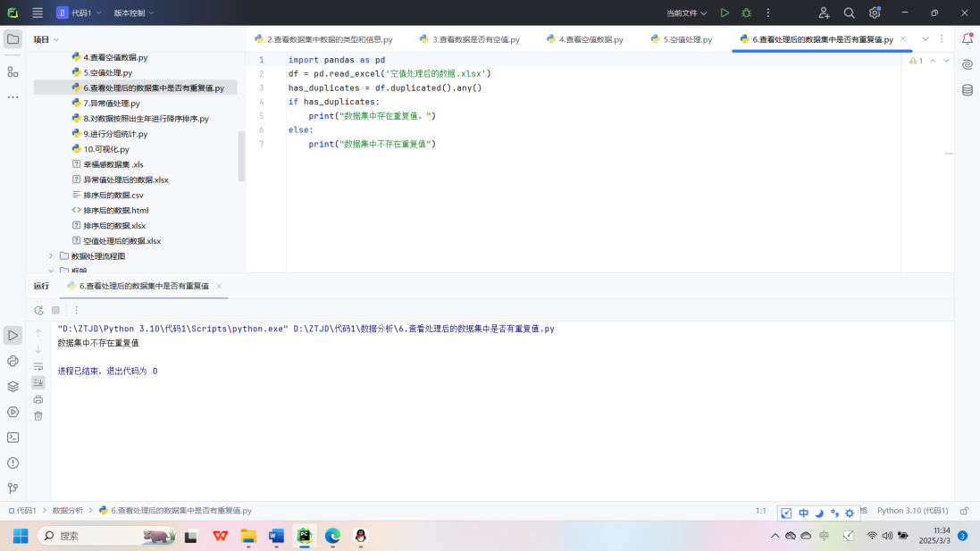This screenshot has width=980, height=551.
Task: Toggle scroll to end of console
Action: (x=38, y=382)
